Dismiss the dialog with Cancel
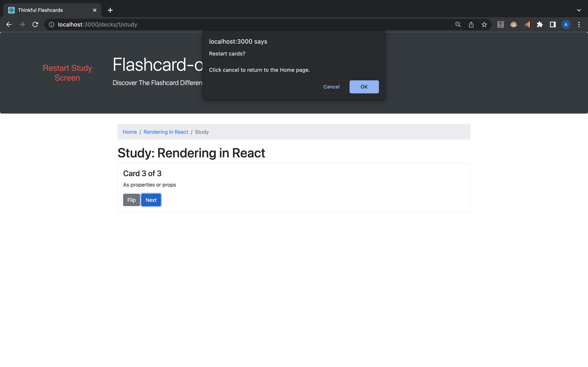The height and width of the screenshot is (367, 588). click(x=331, y=87)
